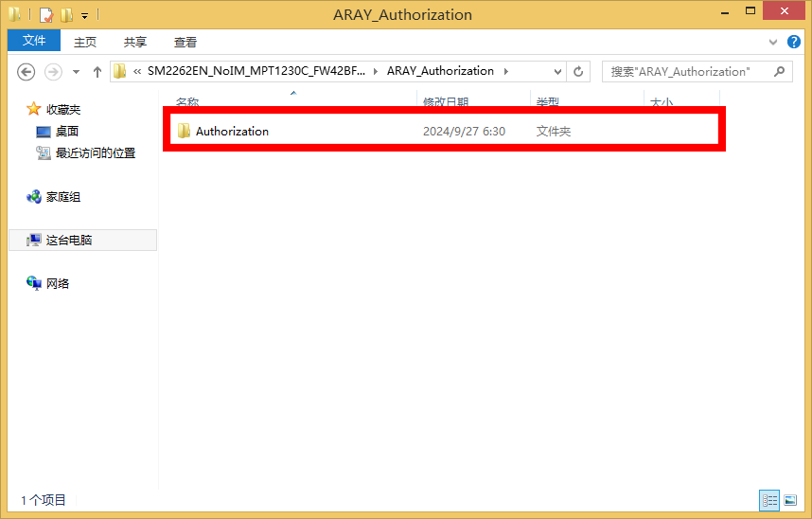Go back using the back arrow
The height and width of the screenshot is (519, 812).
pos(26,72)
